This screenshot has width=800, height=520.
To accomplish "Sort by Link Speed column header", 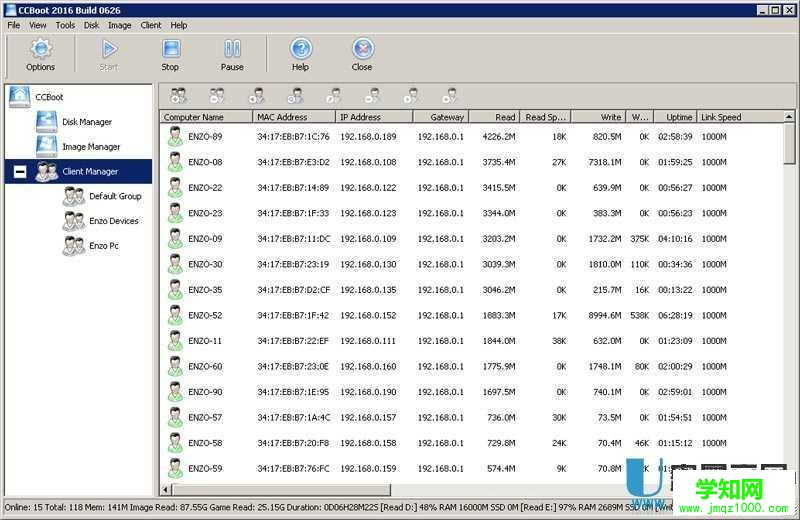I will pos(740,117).
